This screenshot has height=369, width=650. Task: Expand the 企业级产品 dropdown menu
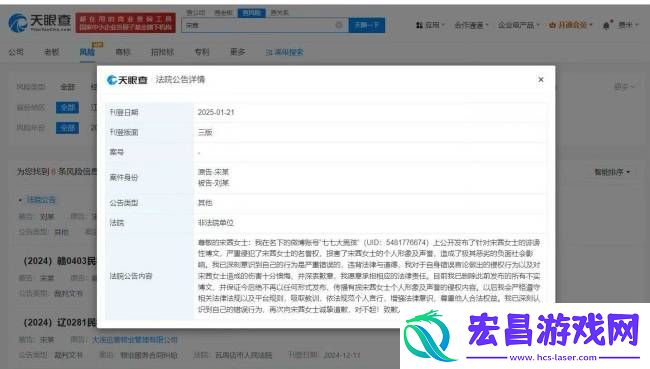519,25
